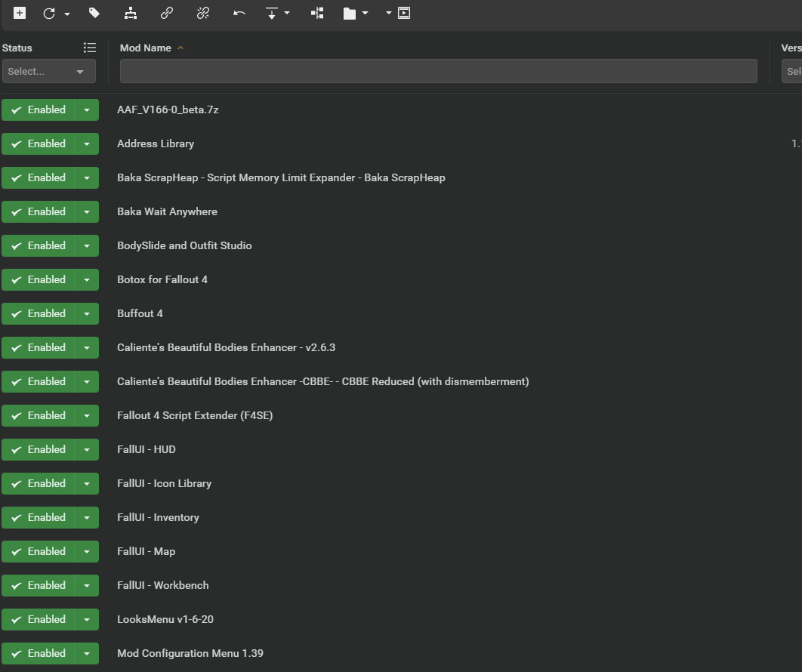
Task: Toggle Enabled for Mod Configuration Menu 1.39
Action: 39,653
